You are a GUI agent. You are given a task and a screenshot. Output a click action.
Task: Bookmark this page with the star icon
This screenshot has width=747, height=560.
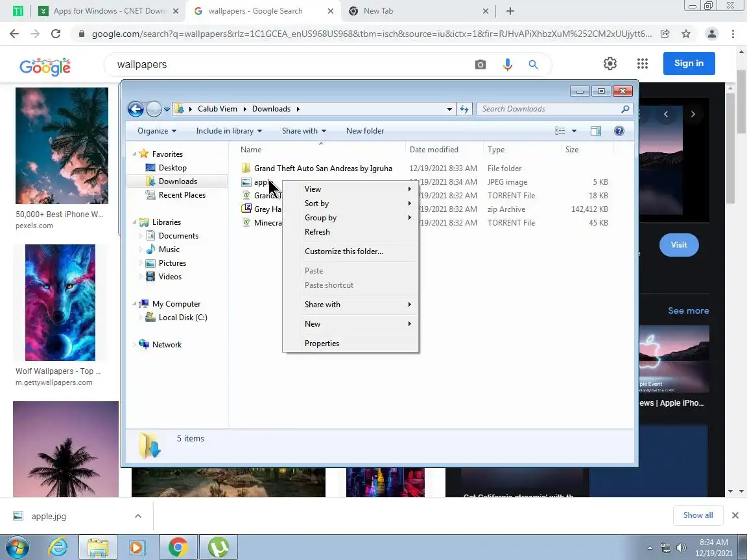coord(686,34)
